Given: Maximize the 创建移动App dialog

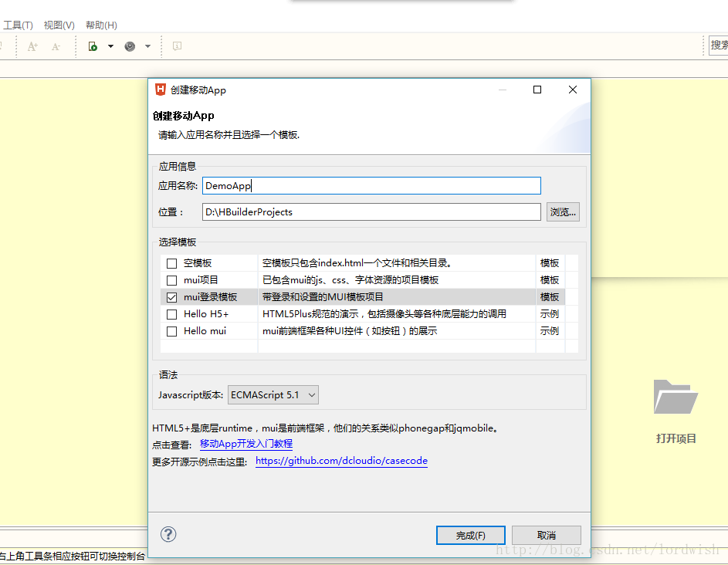Looking at the screenshot, I should coord(537,90).
